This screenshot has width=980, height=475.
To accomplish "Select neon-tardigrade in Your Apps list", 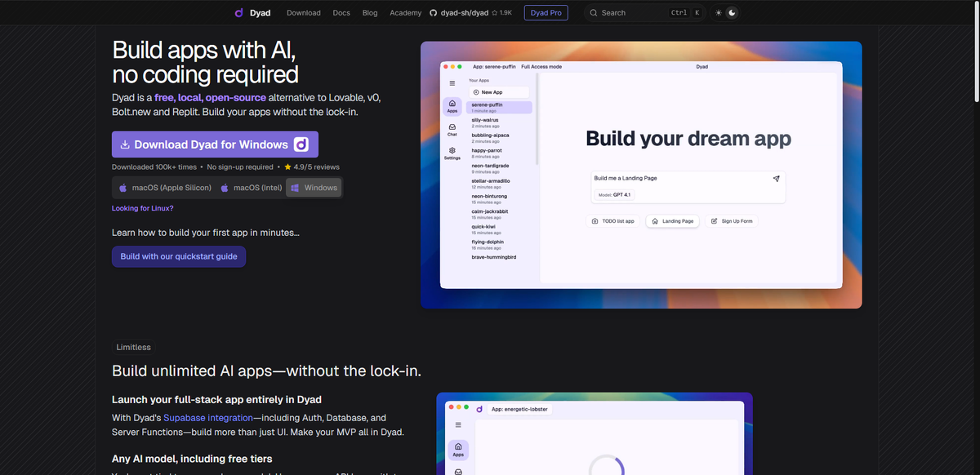I will pos(499,168).
